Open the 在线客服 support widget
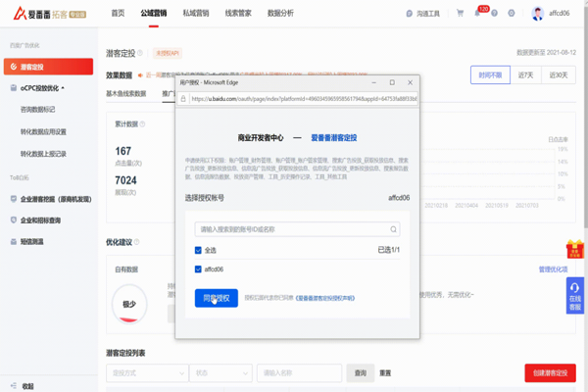This screenshot has width=588, height=392. (x=575, y=296)
